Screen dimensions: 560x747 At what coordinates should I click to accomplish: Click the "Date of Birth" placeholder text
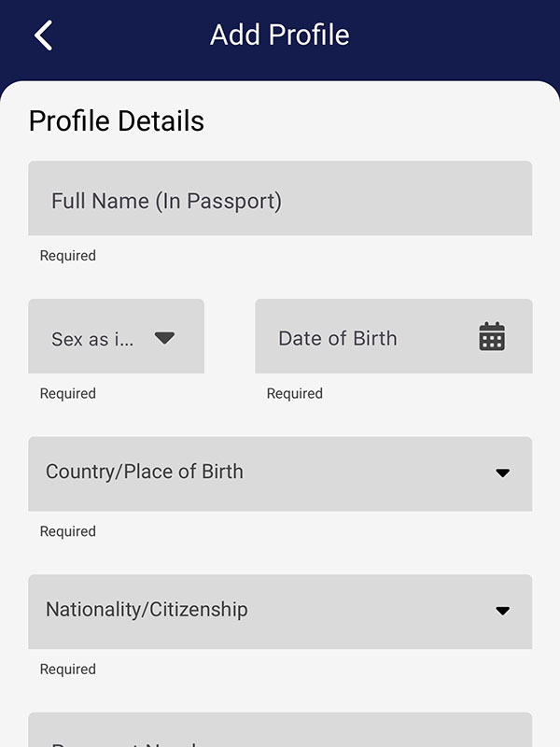point(338,338)
